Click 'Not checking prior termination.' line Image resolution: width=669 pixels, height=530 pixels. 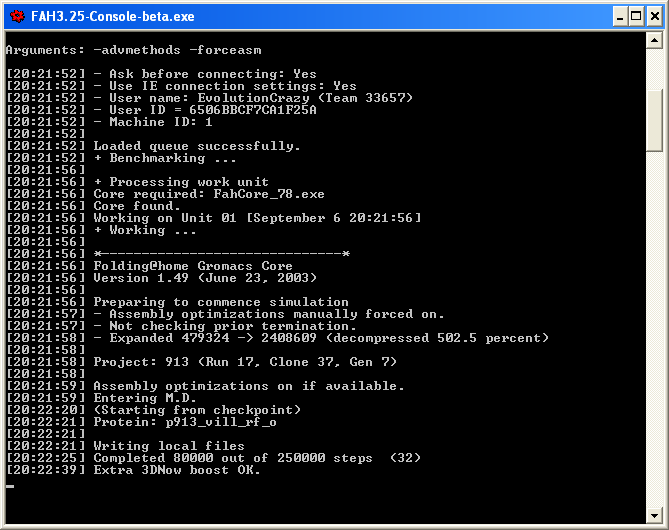pos(181,326)
